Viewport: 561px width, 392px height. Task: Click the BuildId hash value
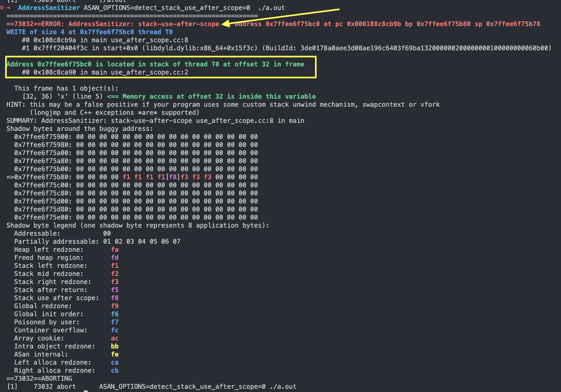[424, 48]
